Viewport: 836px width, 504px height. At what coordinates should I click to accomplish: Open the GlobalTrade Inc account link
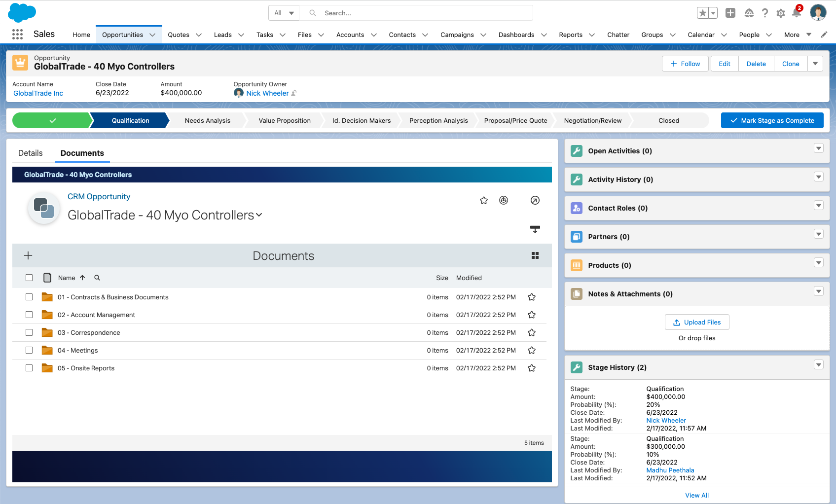[38, 93]
